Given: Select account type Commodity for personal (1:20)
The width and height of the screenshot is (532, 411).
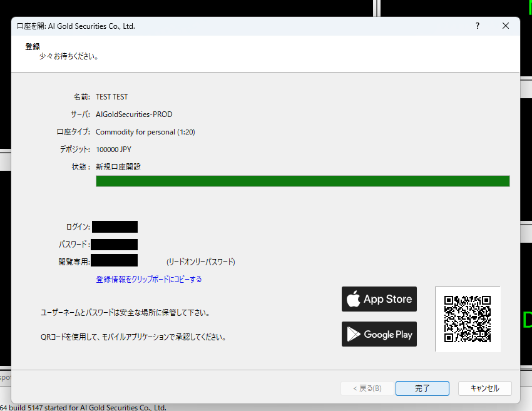Looking at the screenshot, I should tap(145, 132).
